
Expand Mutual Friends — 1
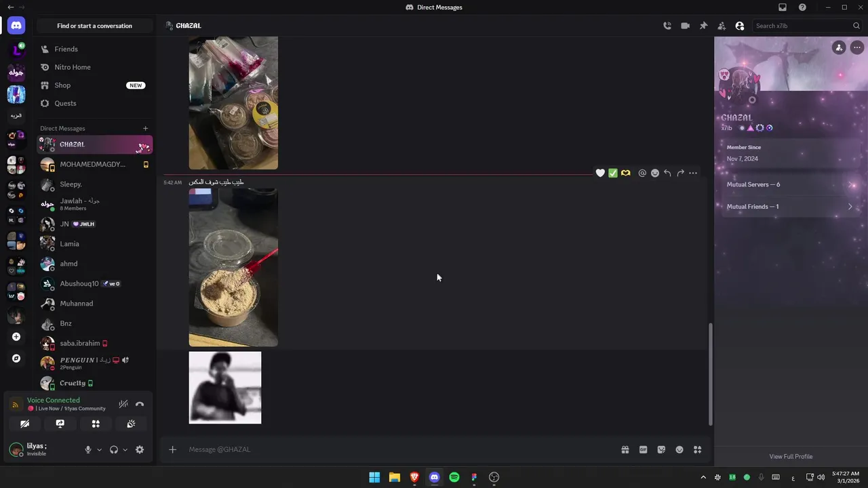pos(790,207)
